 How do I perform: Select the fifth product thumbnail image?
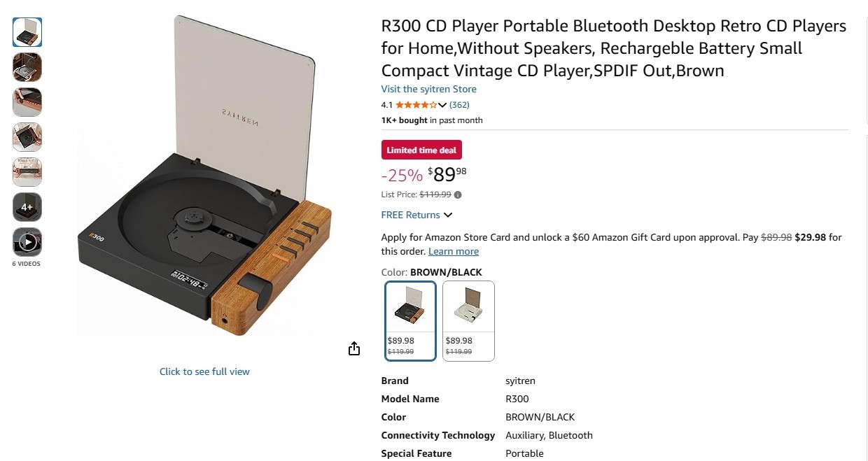click(x=27, y=172)
